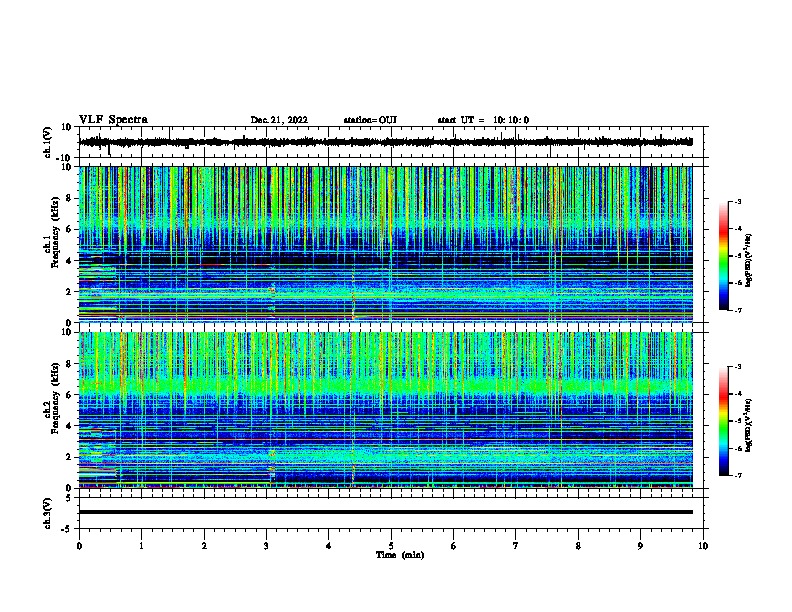Click time axis tick label "7"
This screenshot has height=612, width=792.
click(516, 546)
